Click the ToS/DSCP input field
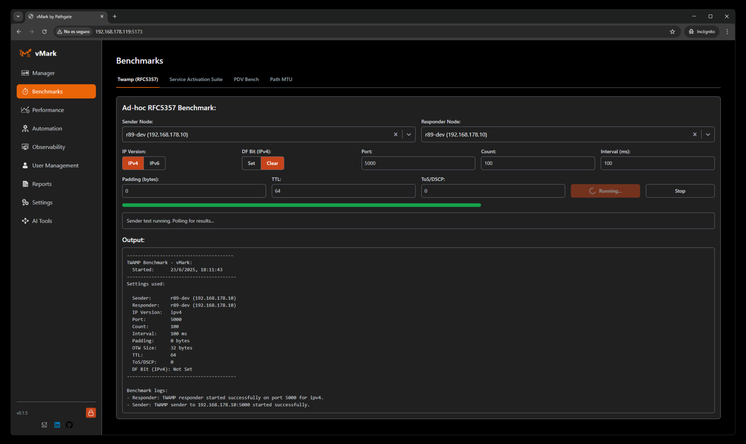Viewport: 746px width, 444px height. (x=493, y=191)
